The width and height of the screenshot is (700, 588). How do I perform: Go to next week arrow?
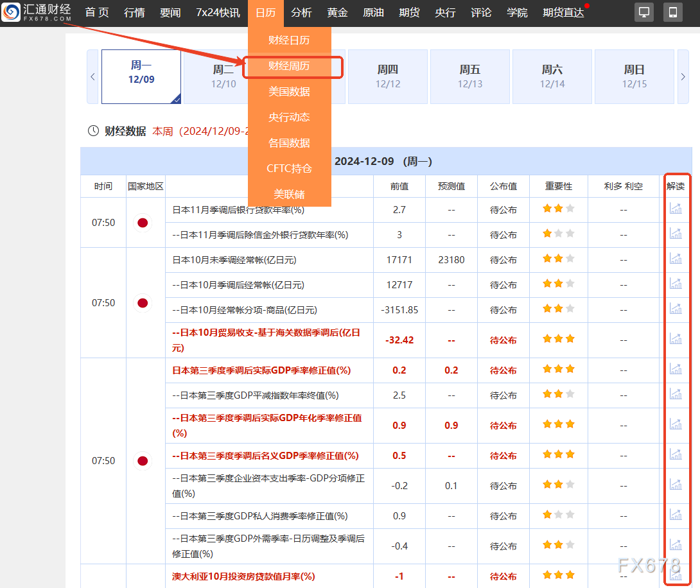(x=683, y=77)
